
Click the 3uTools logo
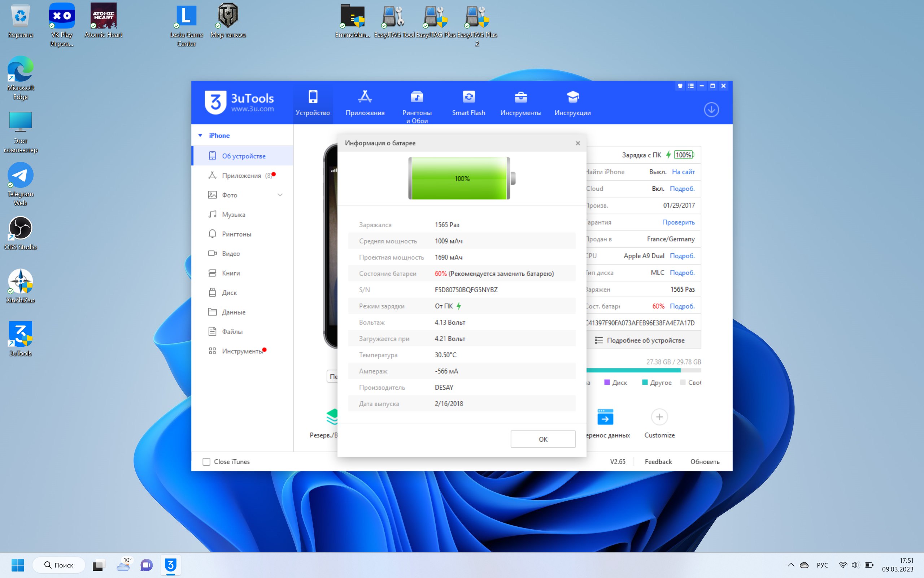pos(239,102)
